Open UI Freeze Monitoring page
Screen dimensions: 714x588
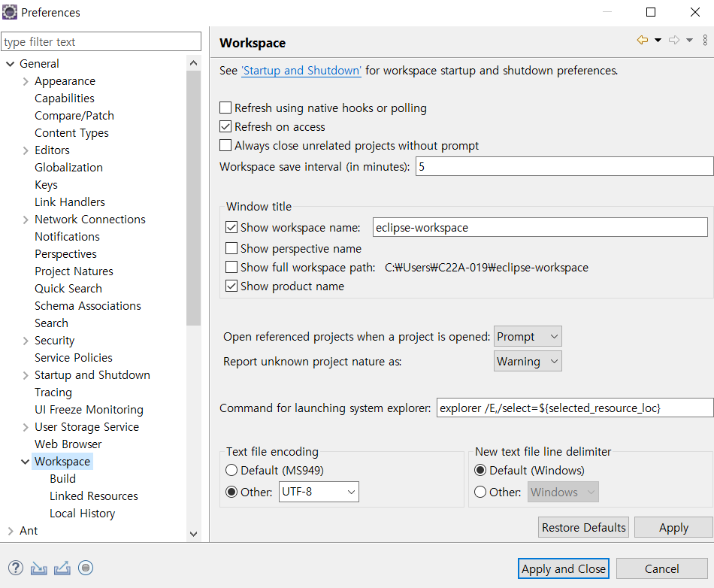(x=89, y=410)
